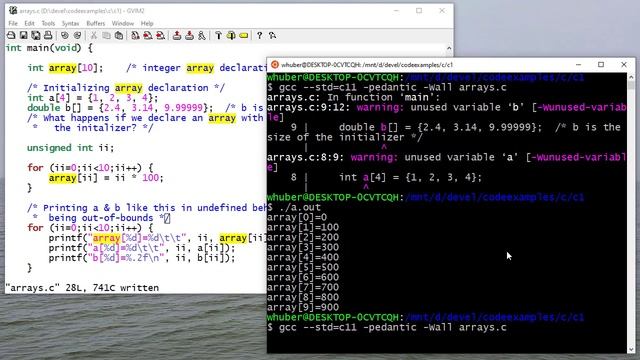Click the terminal title bar path text
Screen dimensions: 640x360
[x=367, y=64]
